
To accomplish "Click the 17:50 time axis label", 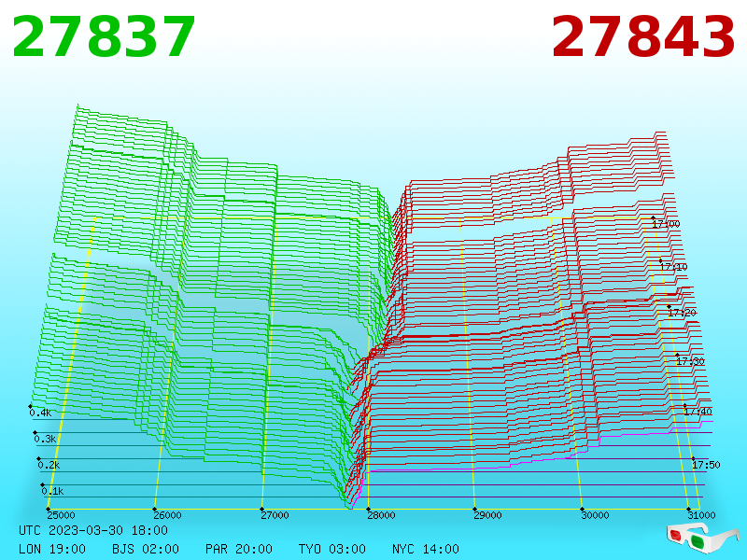I will [706, 465].
